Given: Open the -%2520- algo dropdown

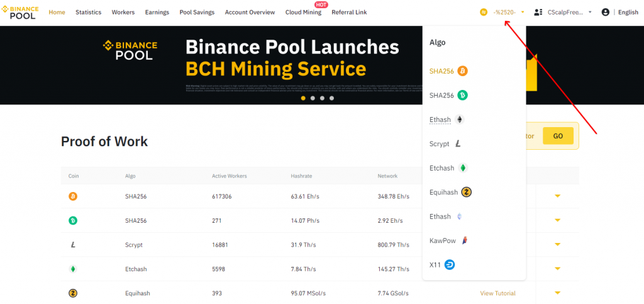Looking at the screenshot, I should coord(509,13).
